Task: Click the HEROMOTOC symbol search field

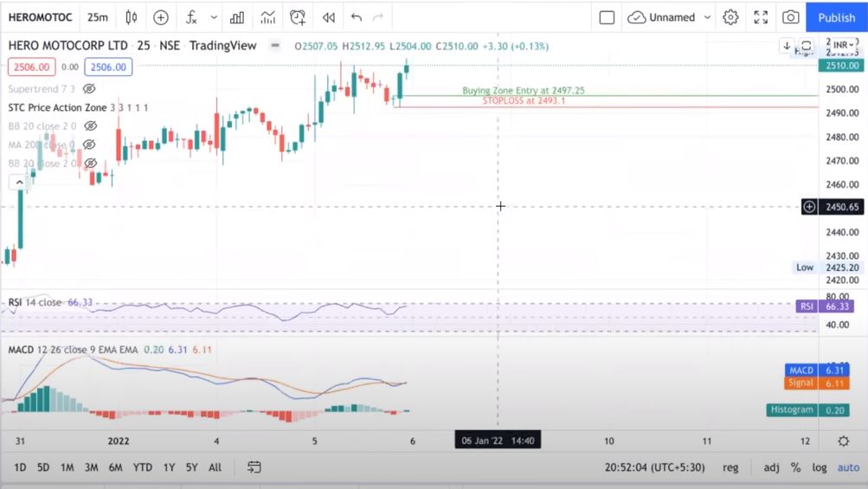Action: click(40, 17)
